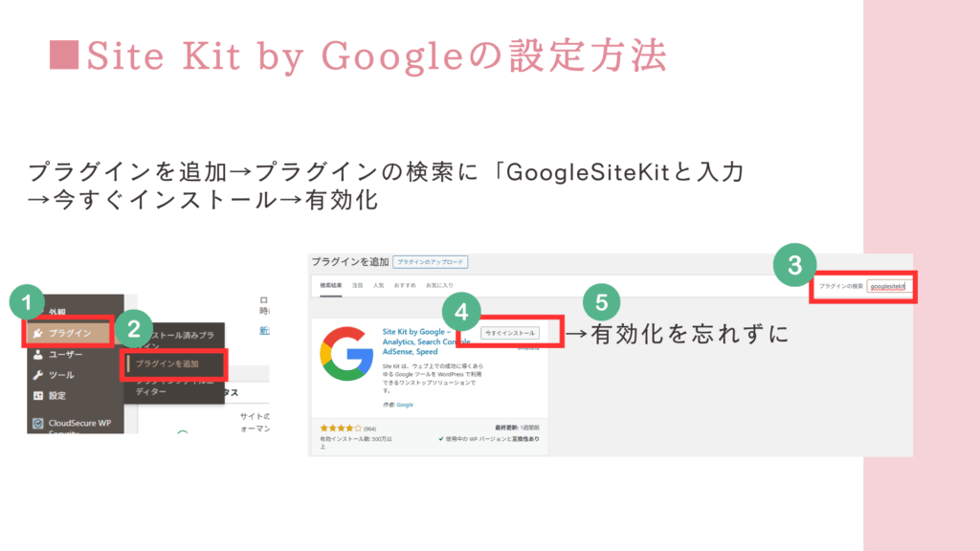This screenshot has height=551, width=980.
Task: Click the user icon beside ユーザー
Action: tap(38, 354)
